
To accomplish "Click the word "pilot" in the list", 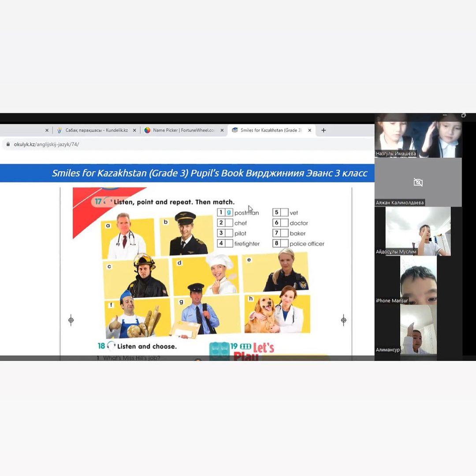I will tap(240, 234).
